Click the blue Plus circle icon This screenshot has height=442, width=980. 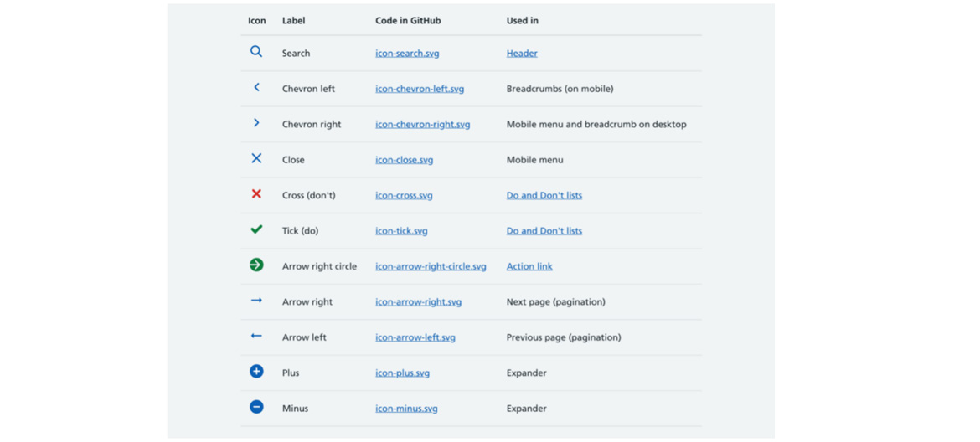(256, 372)
